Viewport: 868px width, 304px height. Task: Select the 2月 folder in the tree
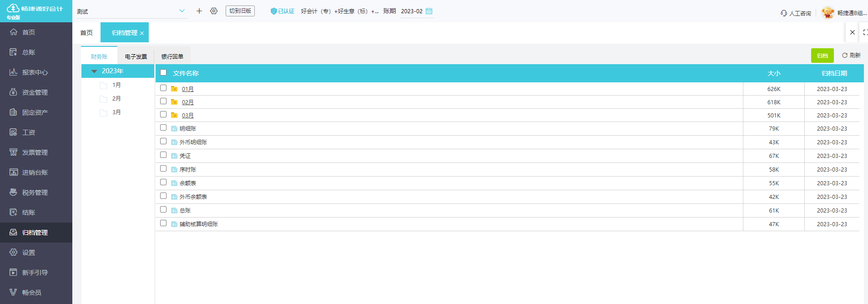(116, 99)
